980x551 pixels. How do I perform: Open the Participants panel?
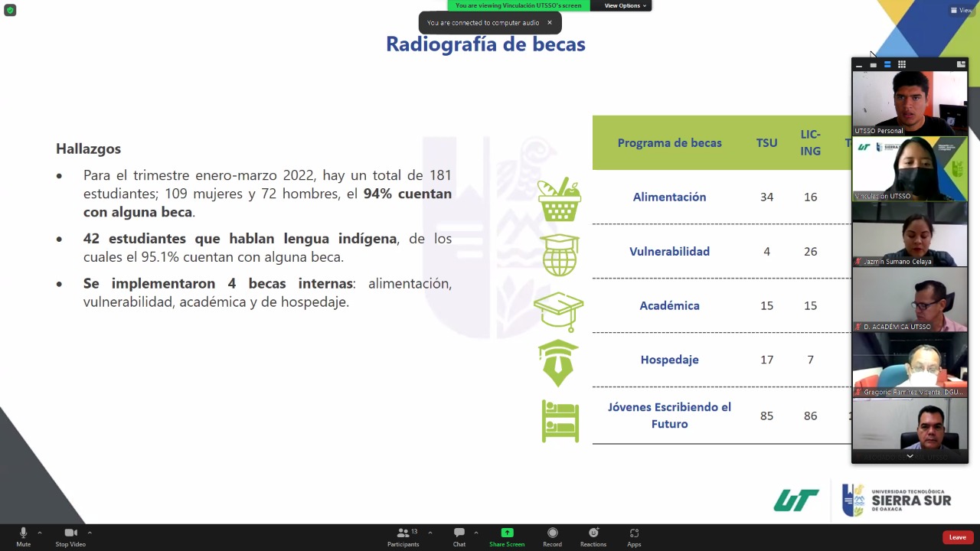pos(403,536)
